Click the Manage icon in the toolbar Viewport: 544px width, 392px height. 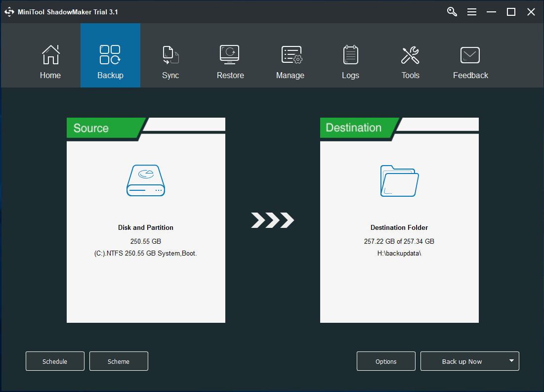291,54
